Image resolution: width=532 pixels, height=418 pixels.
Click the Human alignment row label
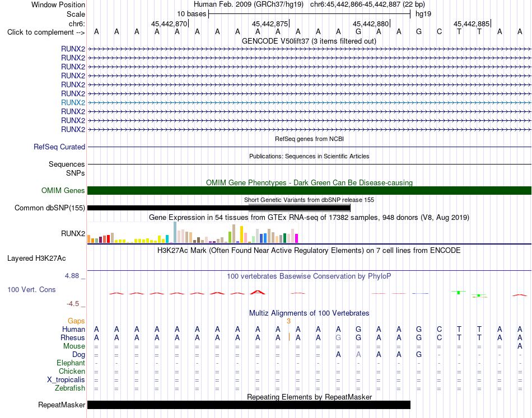click(x=73, y=329)
